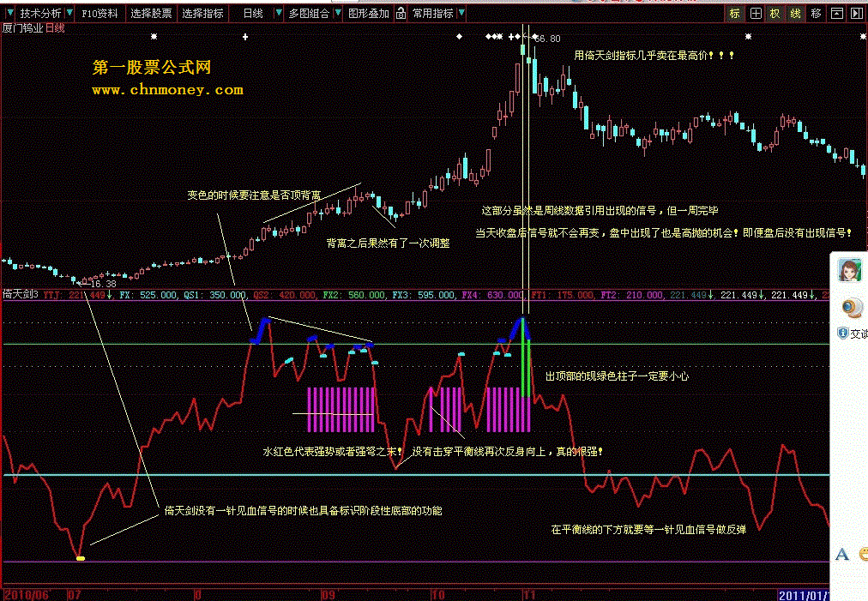Expand the leftmost toolbar dropdown arrow
This screenshot has height=601, width=868.
tap(10, 13)
